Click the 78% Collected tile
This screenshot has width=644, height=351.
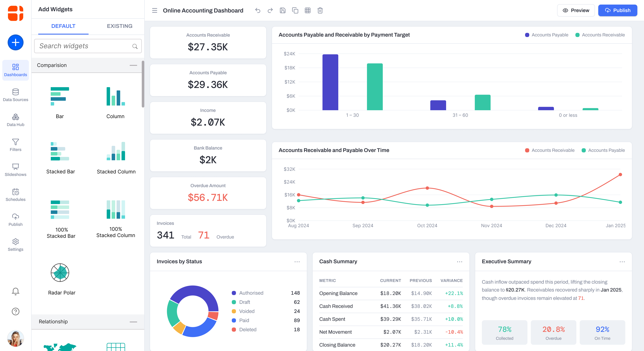coord(504,333)
